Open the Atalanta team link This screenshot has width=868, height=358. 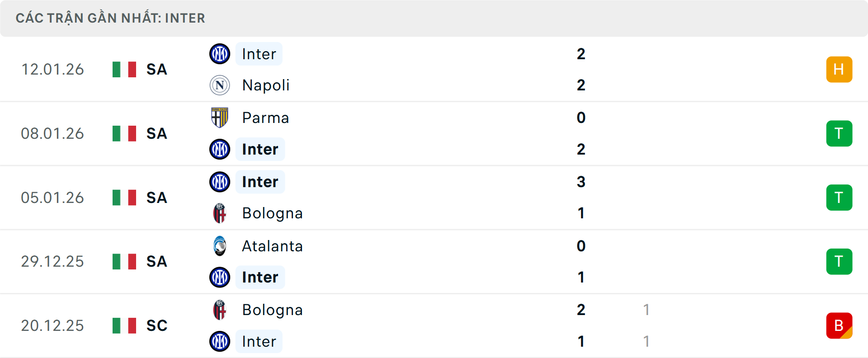coord(272,246)
